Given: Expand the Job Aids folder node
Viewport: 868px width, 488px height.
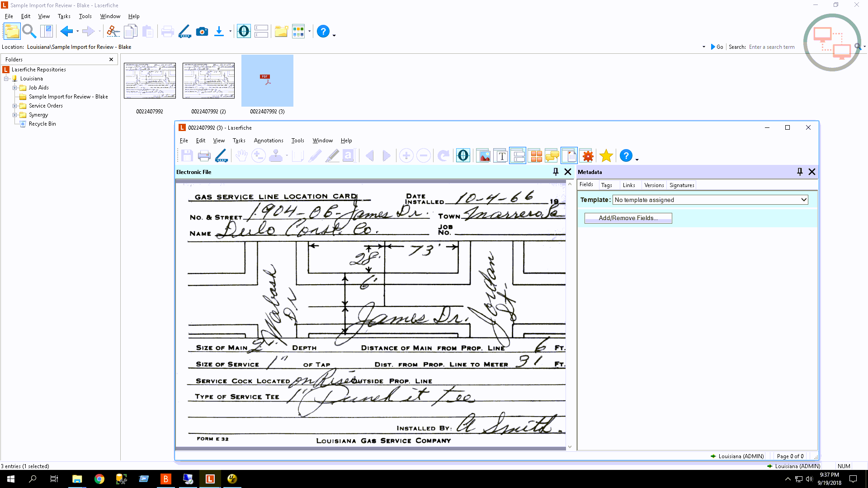Looking at the screenshot, I should [15, 88].
